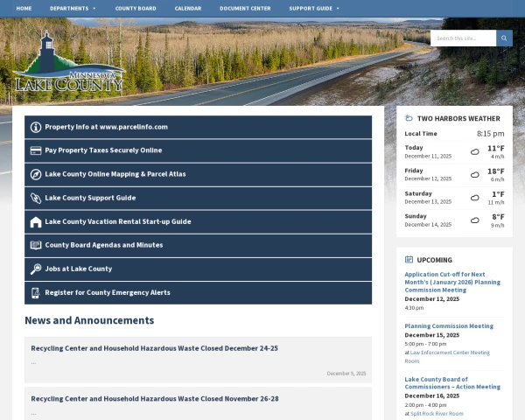Click the Lake County Support Guide button
This screenshot has width=525, height=420.
90,199
